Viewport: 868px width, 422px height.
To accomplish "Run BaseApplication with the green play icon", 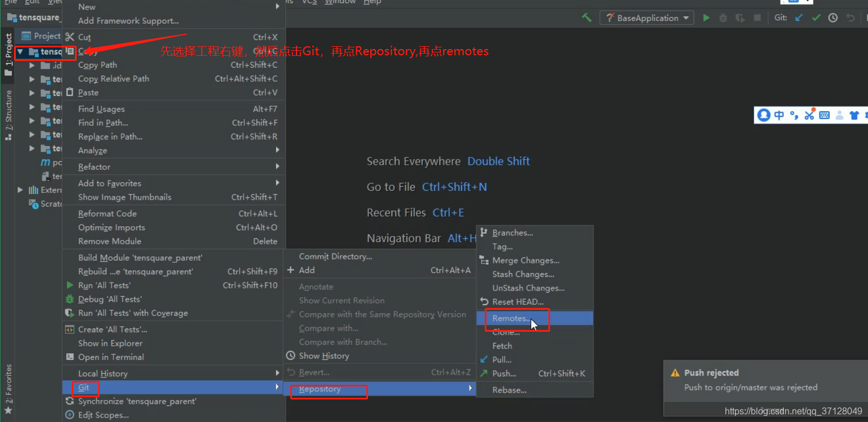I will (x=706, y=18).
